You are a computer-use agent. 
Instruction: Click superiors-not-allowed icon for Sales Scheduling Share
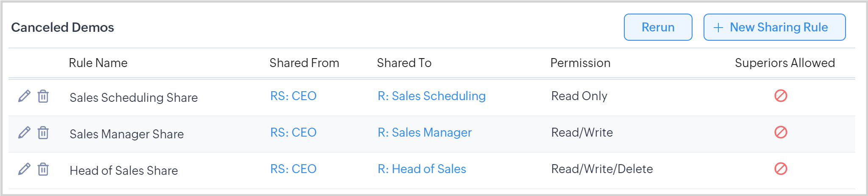click(x=780, y=96)
